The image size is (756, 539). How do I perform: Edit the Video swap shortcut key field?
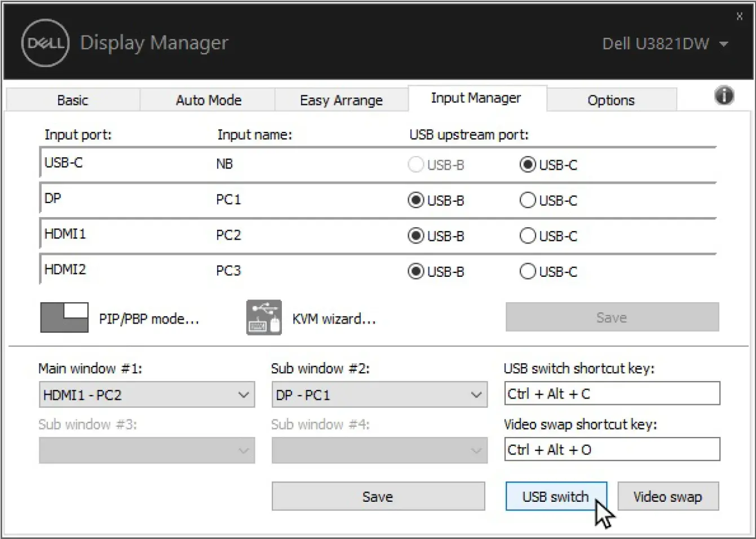612,449
